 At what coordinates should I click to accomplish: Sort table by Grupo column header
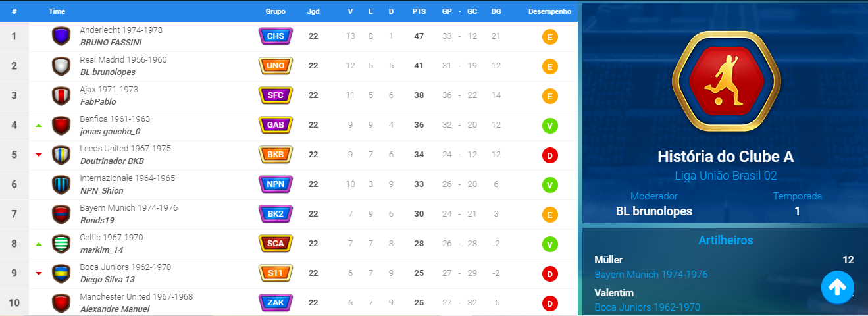(276, 12)
